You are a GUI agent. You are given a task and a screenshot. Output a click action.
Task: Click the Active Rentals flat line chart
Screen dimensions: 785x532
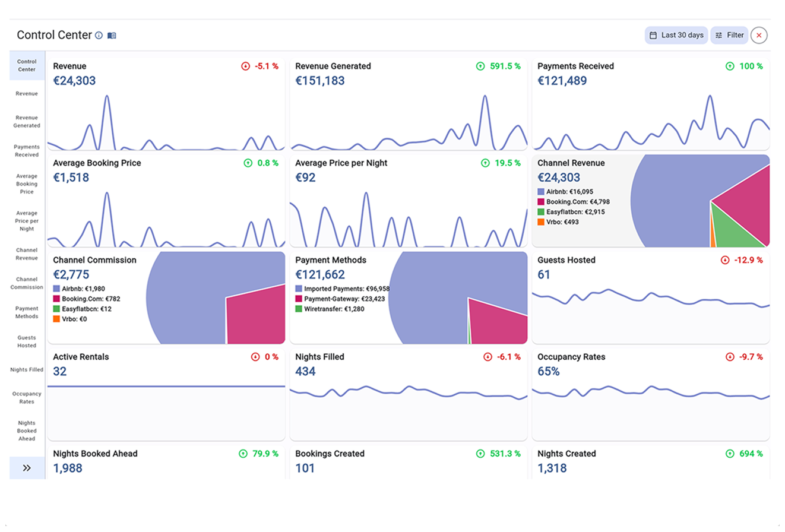tap(166, 387)
